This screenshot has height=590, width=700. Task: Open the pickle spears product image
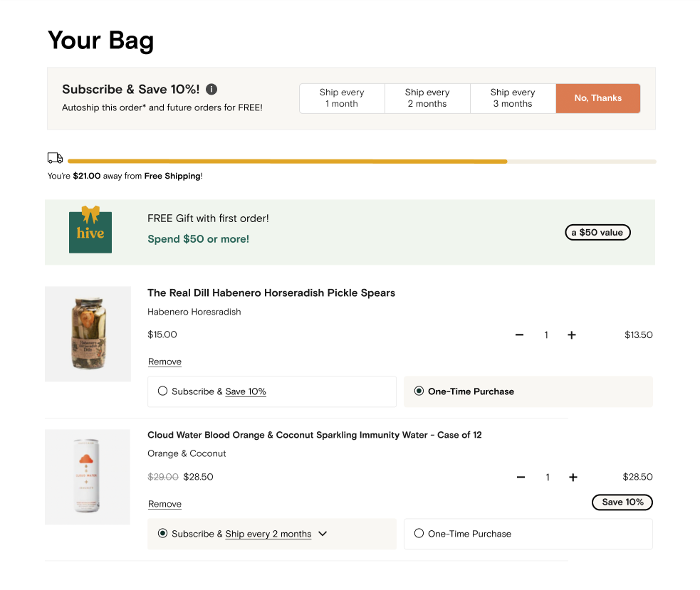(x=88, y=334)
